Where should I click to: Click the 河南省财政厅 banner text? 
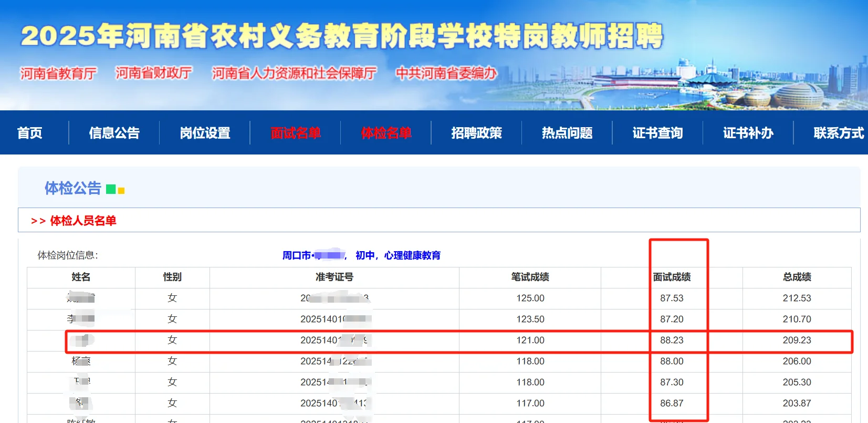[154, 73]
